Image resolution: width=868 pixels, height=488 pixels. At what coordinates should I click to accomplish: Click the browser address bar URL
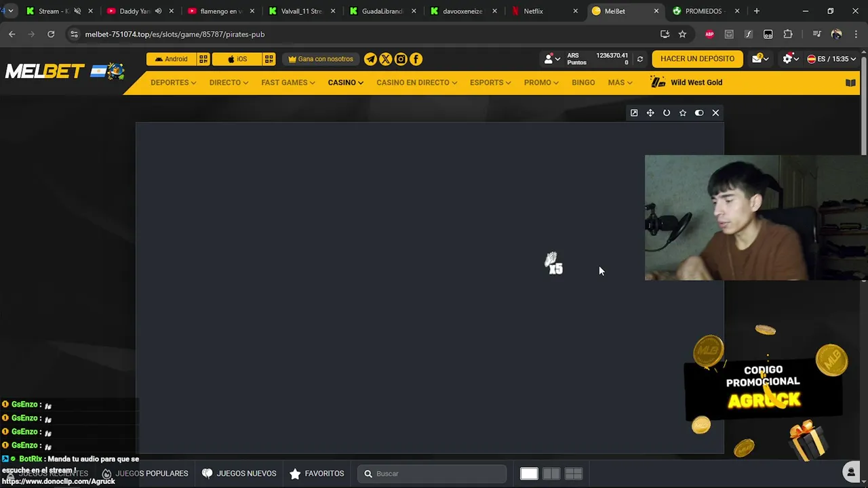(175, 34)
